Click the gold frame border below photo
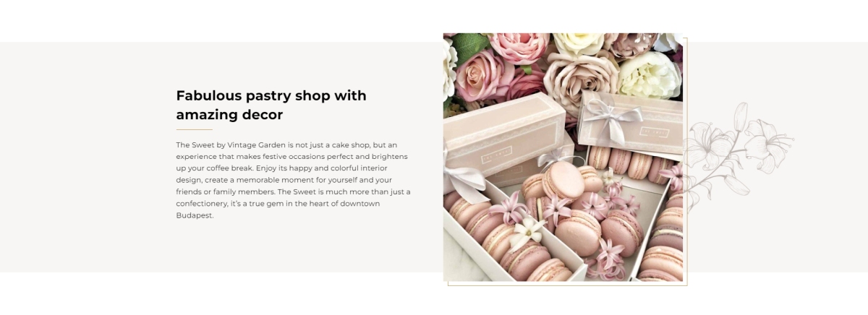Screen dimensions: 868x315 pyautogui.click(x=567, y=285)
